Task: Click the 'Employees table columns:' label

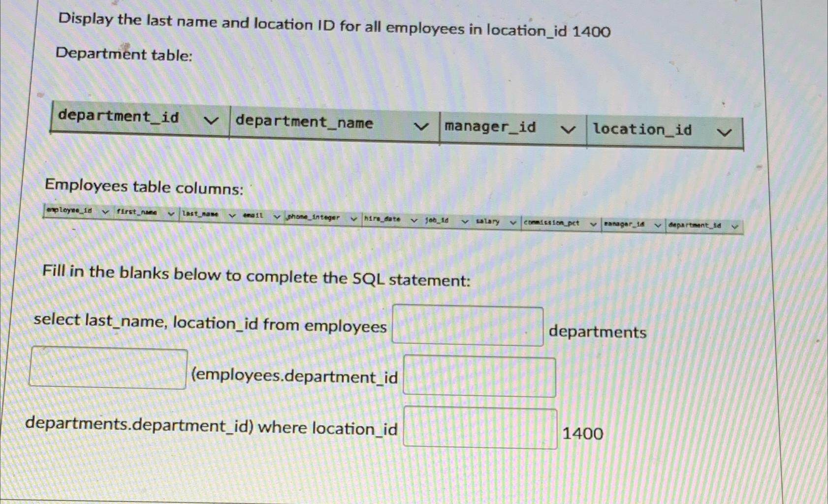Action: coord(144,187)
